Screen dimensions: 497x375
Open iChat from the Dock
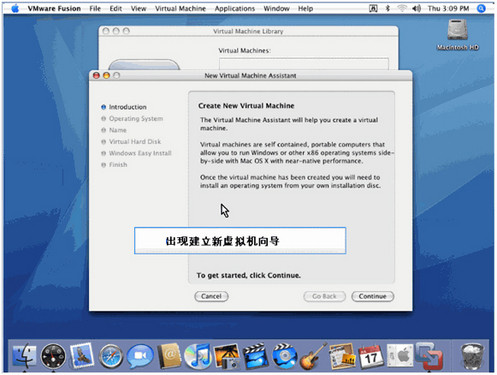coord(140,356)
